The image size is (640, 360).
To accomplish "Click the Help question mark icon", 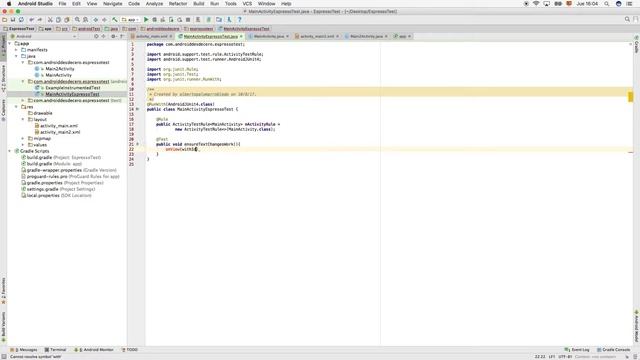I will coord(240,20).
